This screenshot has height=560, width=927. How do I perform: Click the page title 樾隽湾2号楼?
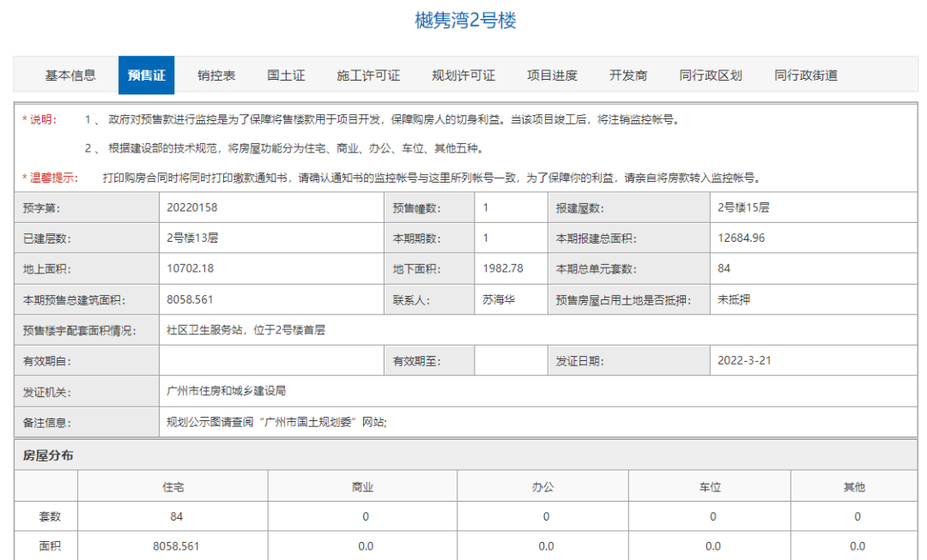point(463,22)
